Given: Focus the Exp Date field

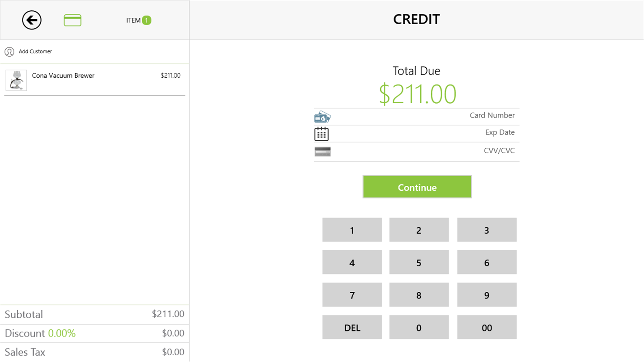Looking at the screenshot, I should [x=425, y=133].
